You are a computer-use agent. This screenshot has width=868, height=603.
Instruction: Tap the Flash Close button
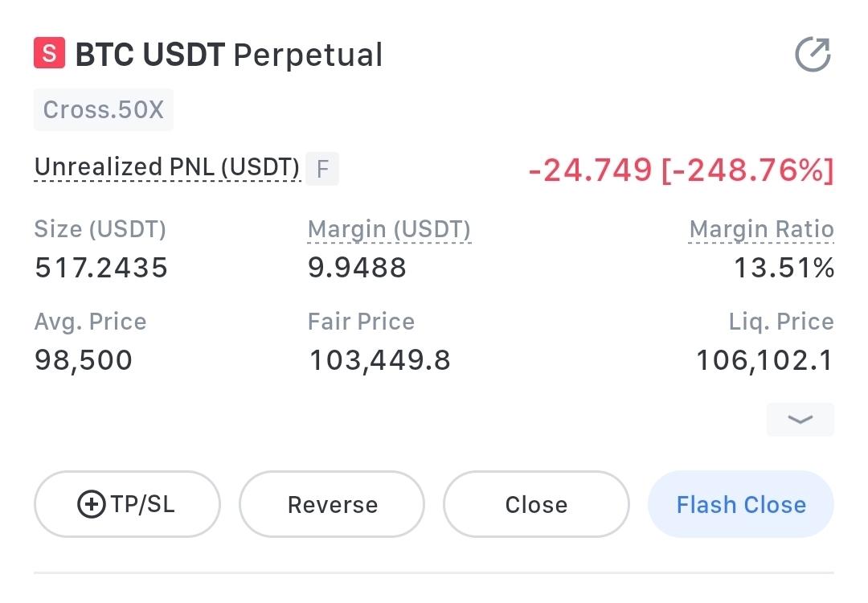point(741,504)
